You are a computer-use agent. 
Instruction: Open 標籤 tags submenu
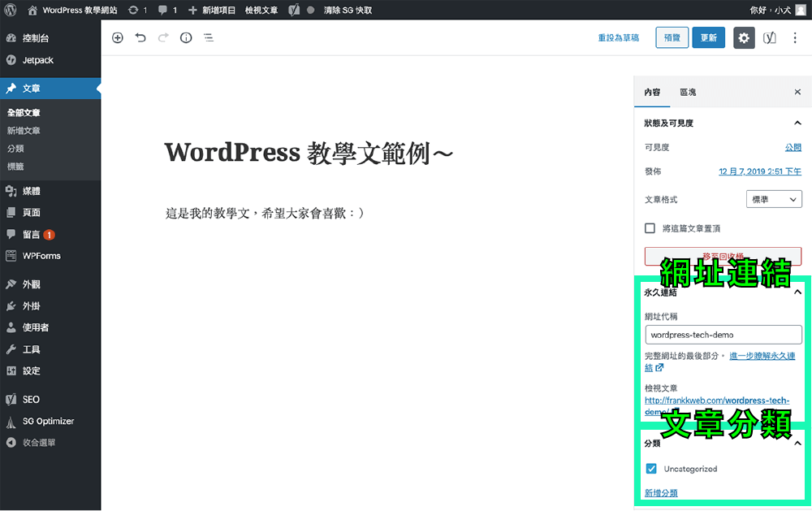pos(15,167)
